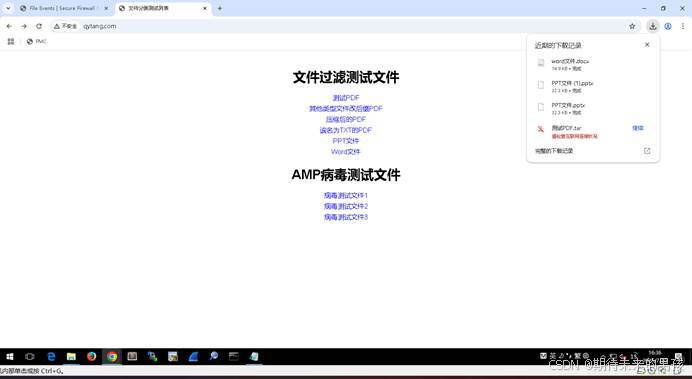This screenshot has height=379, width=692.
Task: Toggle the Chrome downloads toolbar icon
Action: click(653, 26)
